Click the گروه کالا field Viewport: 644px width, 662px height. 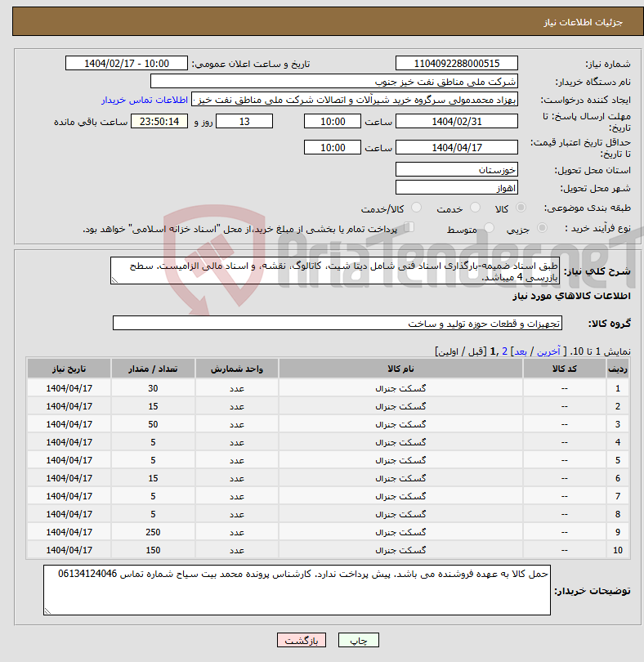337,323
